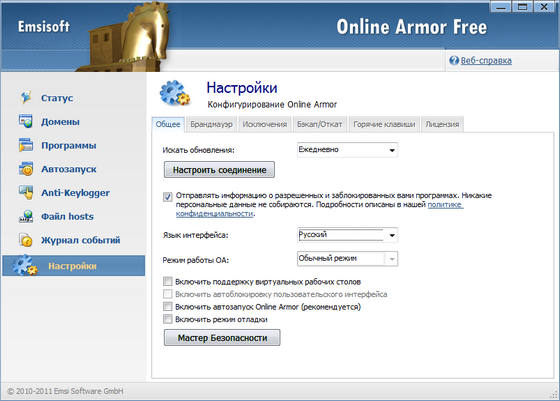Click the Конфигурирование Online Armor subtitle
The width and height of the screenshot is (560, 401).
[x=272, y=105]
